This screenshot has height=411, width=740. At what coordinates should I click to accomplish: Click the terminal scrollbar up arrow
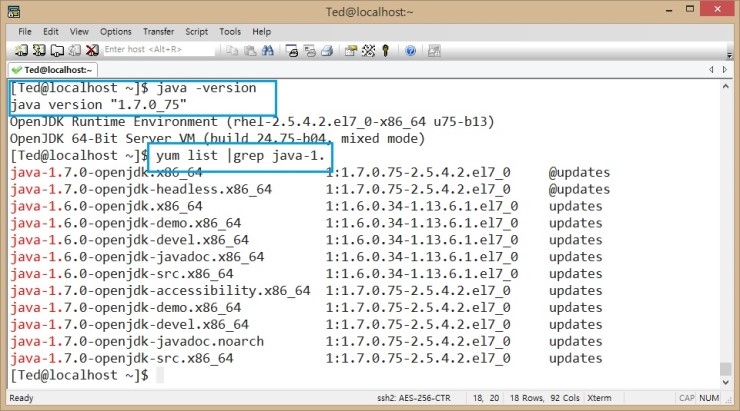725,87
